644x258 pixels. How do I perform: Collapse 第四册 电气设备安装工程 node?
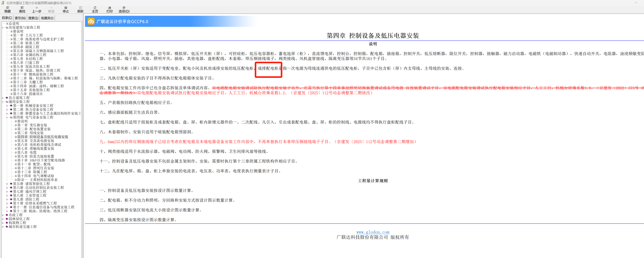(x=7, y=117)
